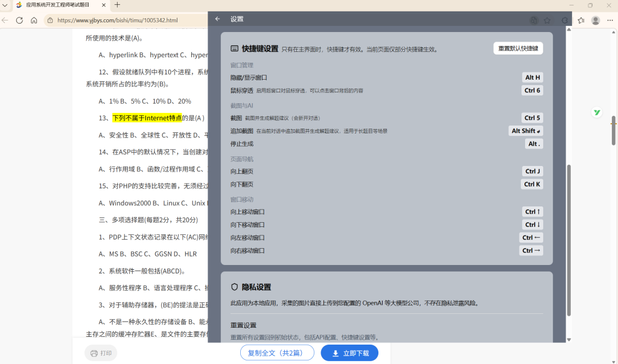Click the site information padlock icon in the address bar

49,20
